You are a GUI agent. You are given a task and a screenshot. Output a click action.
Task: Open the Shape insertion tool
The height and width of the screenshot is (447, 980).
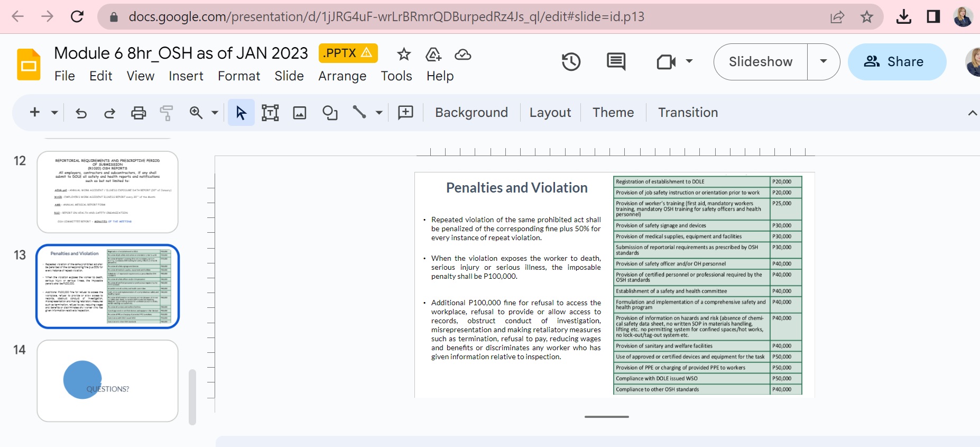click(330, 113)
